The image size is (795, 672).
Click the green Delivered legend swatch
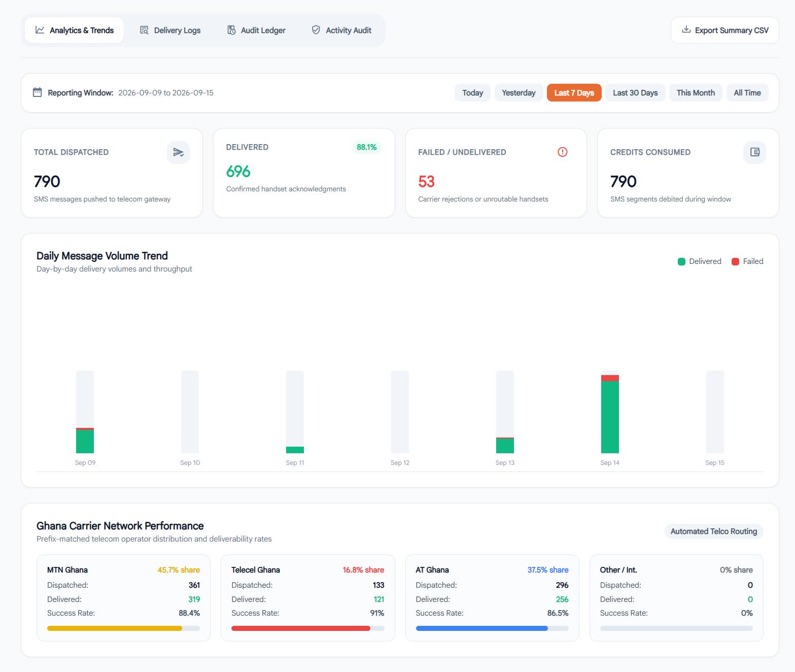pos(681,261)
